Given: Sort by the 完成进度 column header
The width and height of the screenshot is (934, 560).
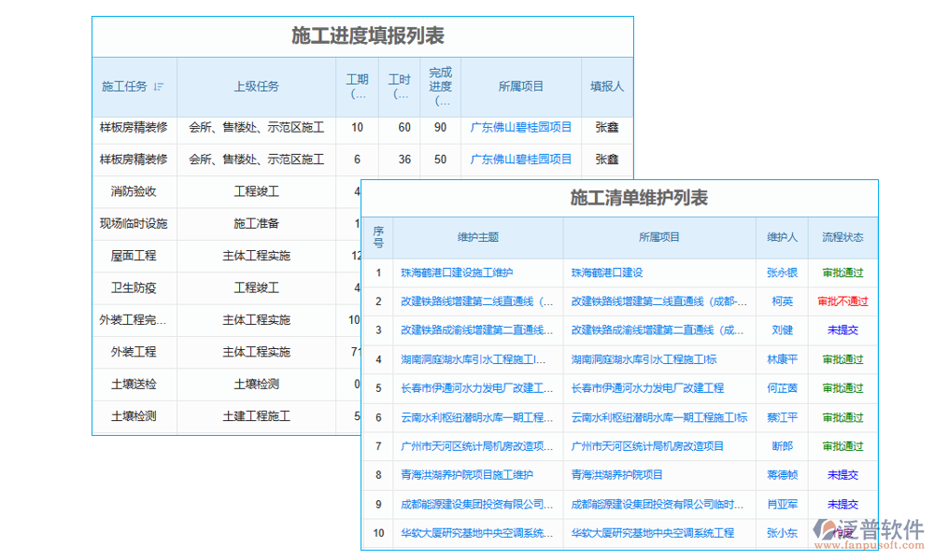Looking at the screenshot, I should coord(440,86).
